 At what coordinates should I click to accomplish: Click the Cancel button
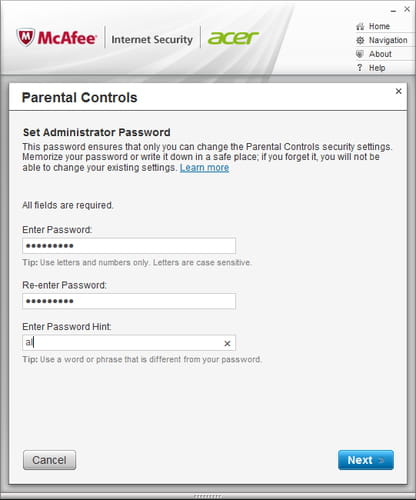tap(49, 460)
